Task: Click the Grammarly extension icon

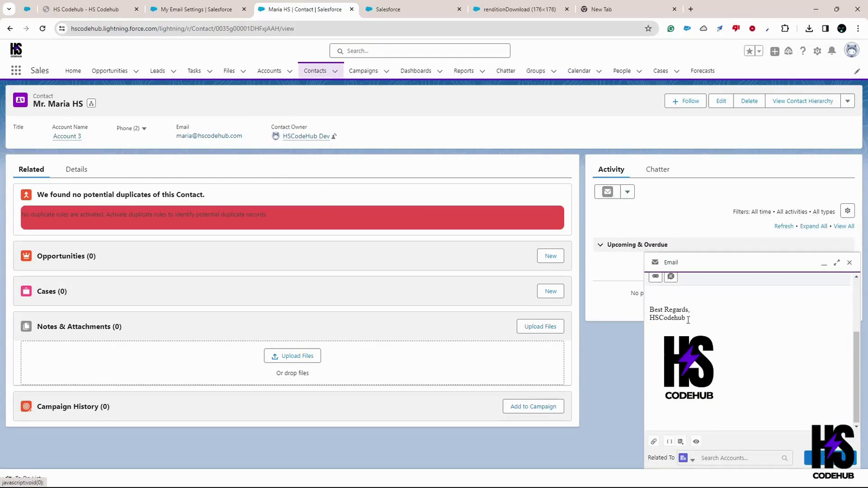Action: click(x=671, y=28)
